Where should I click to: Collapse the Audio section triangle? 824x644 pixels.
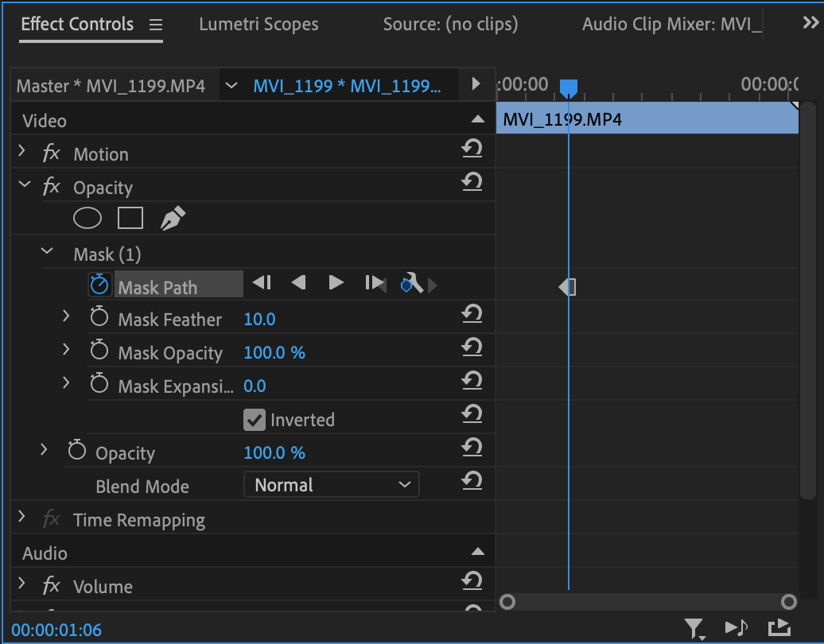478,552
